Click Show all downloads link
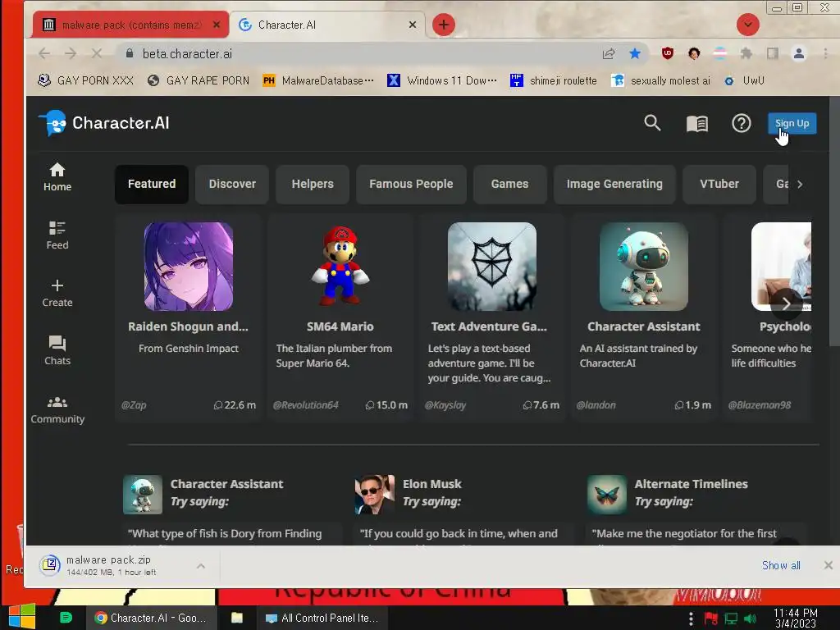This screenshot has height=630, width=840. point(781,565)
